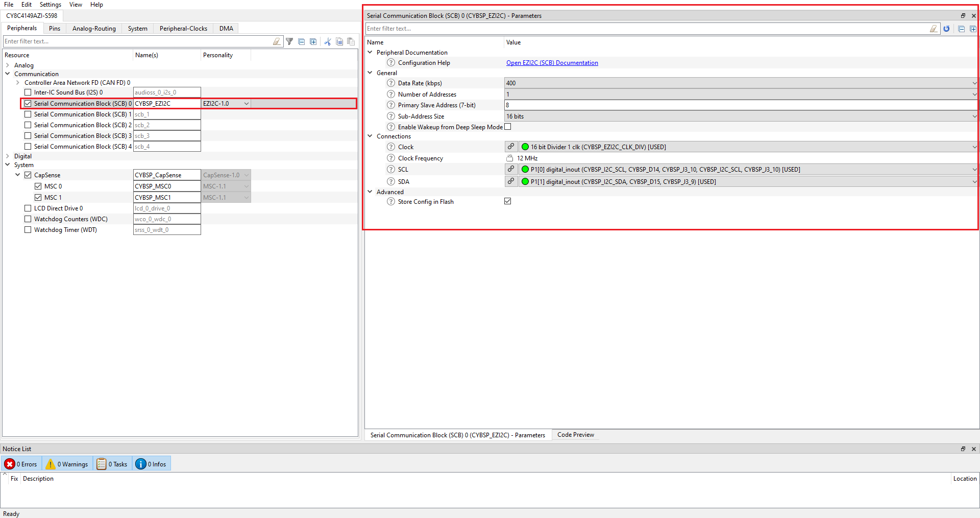Click the link icon beside Clock value
Viewport: 980px width, 518px height.
click(x=511, y=147)
